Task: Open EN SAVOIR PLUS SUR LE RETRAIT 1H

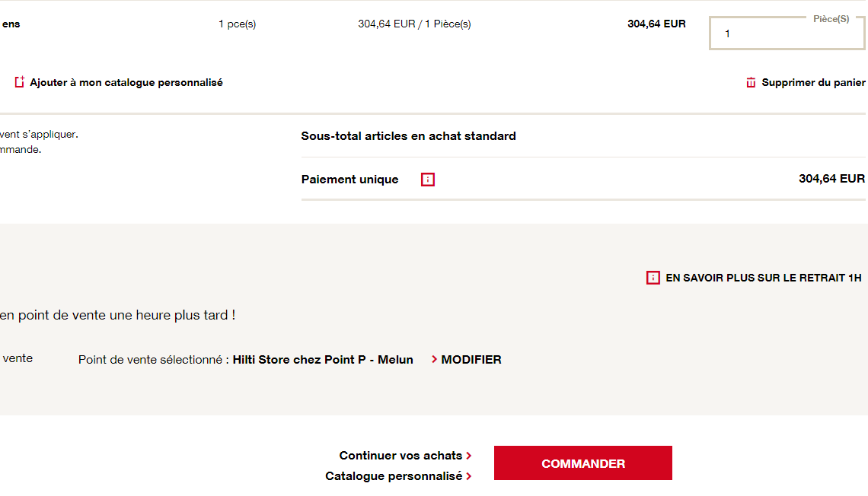Action: (x=763, y=278)
